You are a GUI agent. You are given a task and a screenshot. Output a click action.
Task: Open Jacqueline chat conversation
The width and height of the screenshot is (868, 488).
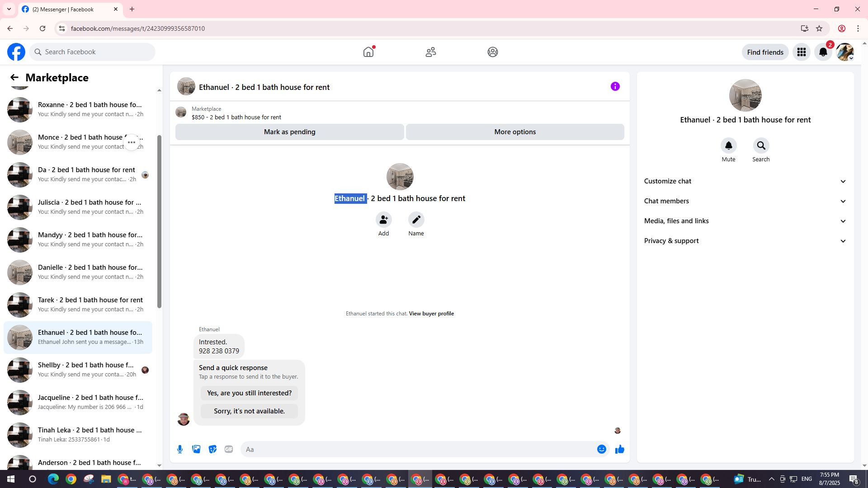(78, 402)
